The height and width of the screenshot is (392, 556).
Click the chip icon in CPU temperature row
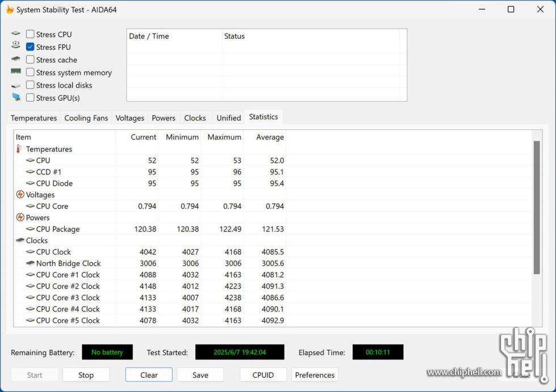click(31, 160)
